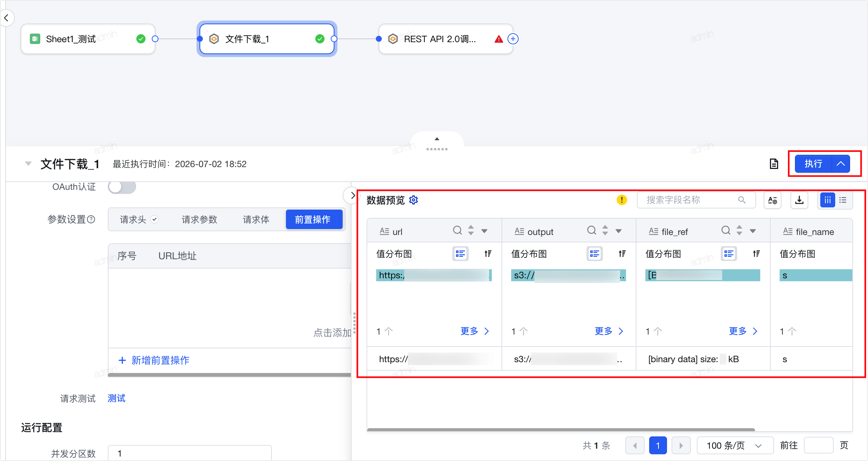This screenshot has height=461, width=868.
Task: Click 新增前置操作 link
Action: (x=154, y=360)
